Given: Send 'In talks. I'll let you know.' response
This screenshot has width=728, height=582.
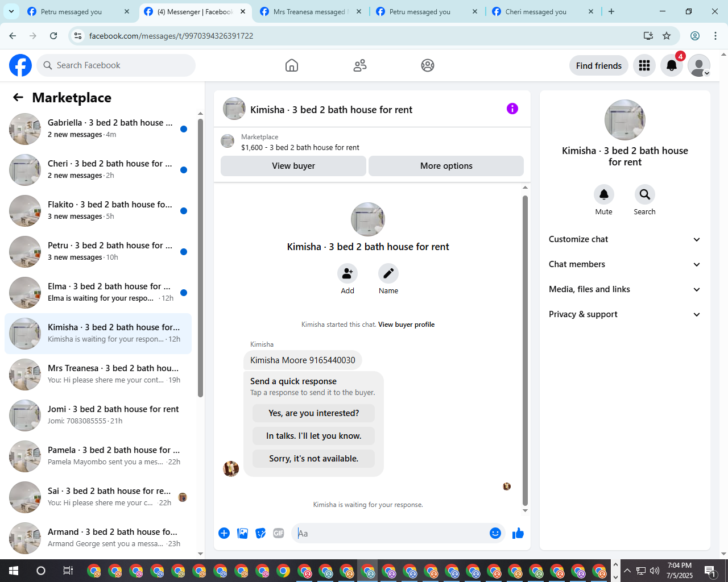Looking at the screenshot, I should coord(314,436).
